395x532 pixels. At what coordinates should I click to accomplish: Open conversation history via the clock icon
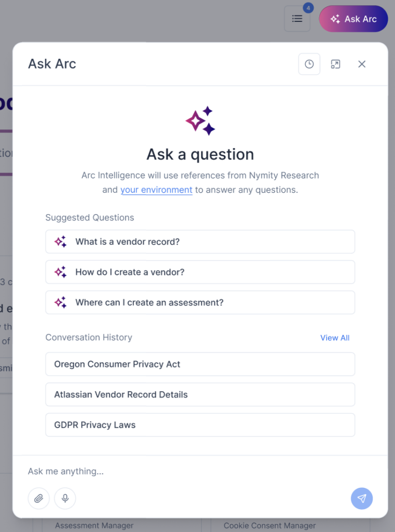(x=309, y=64)
